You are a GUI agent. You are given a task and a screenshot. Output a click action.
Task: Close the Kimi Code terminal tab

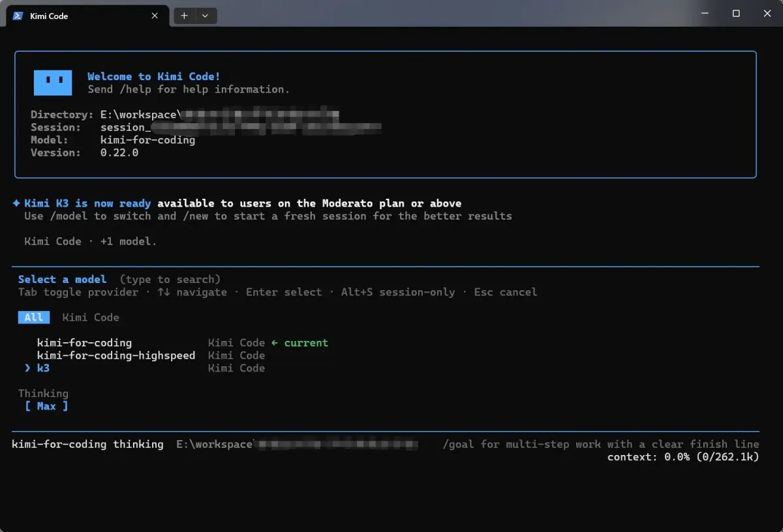point(155,16)
